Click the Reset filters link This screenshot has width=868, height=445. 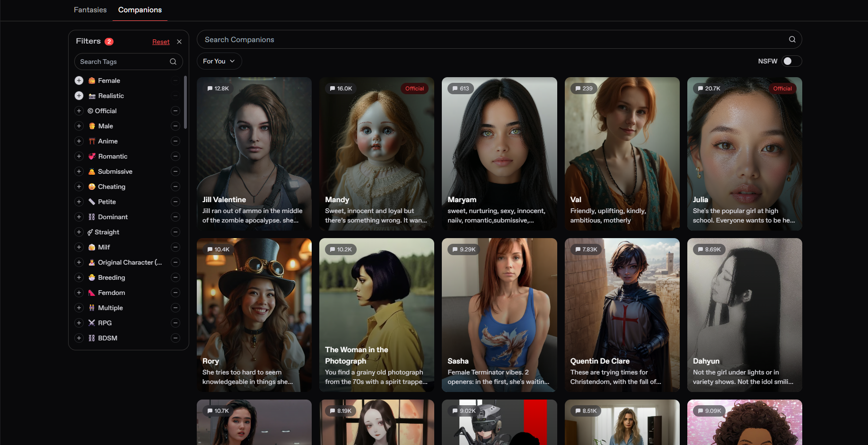pos(161,42)
